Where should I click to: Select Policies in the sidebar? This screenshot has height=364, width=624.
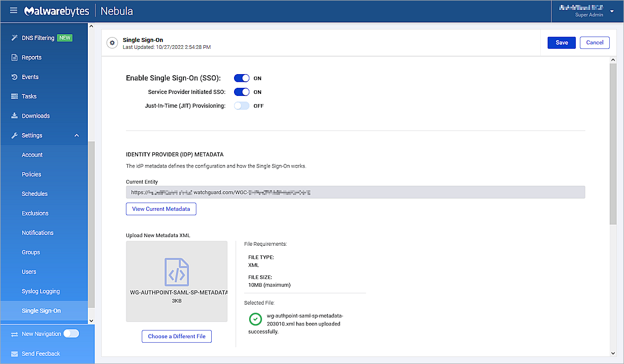click(31, 174)
